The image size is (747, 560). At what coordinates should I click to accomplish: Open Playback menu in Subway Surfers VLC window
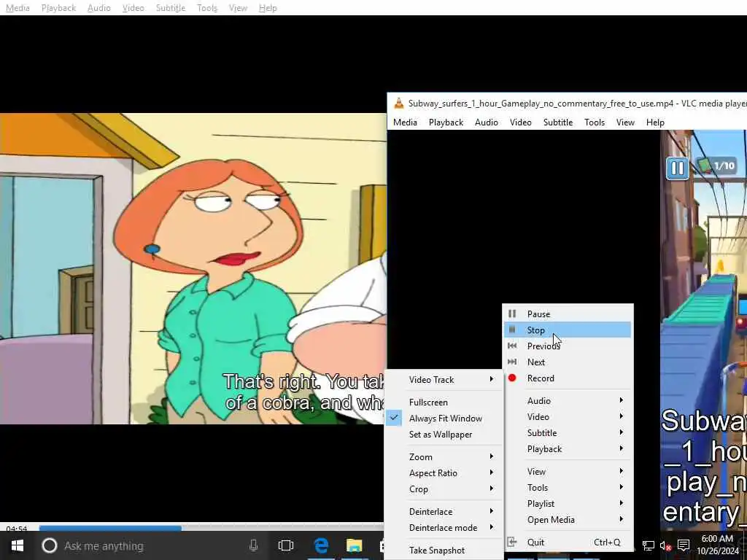coord(446,122)
